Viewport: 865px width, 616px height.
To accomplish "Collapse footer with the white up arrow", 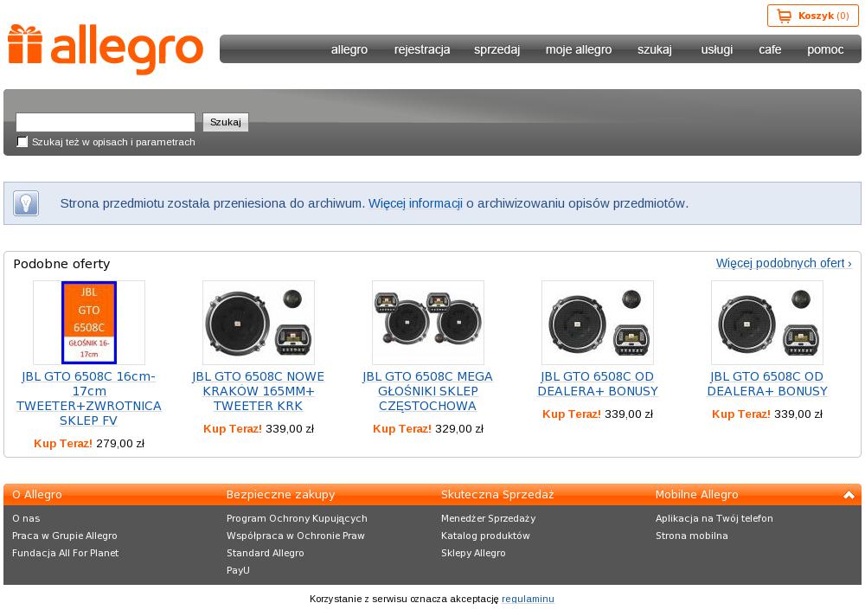I will (849, 495).
